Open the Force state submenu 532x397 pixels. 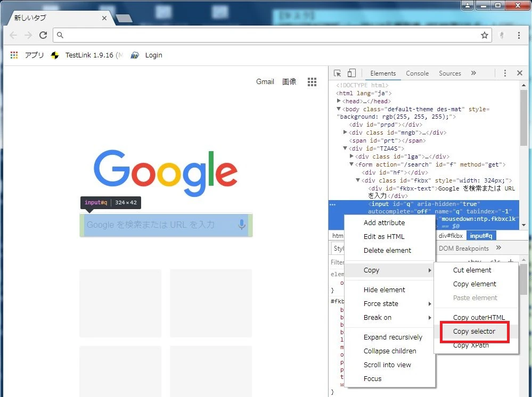pos(389,304)
